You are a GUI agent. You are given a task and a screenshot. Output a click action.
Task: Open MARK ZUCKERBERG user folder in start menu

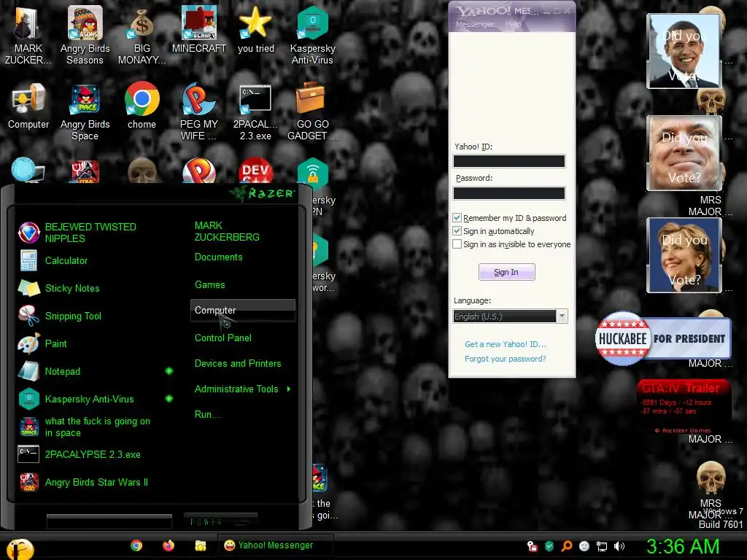tap(227, 231)
